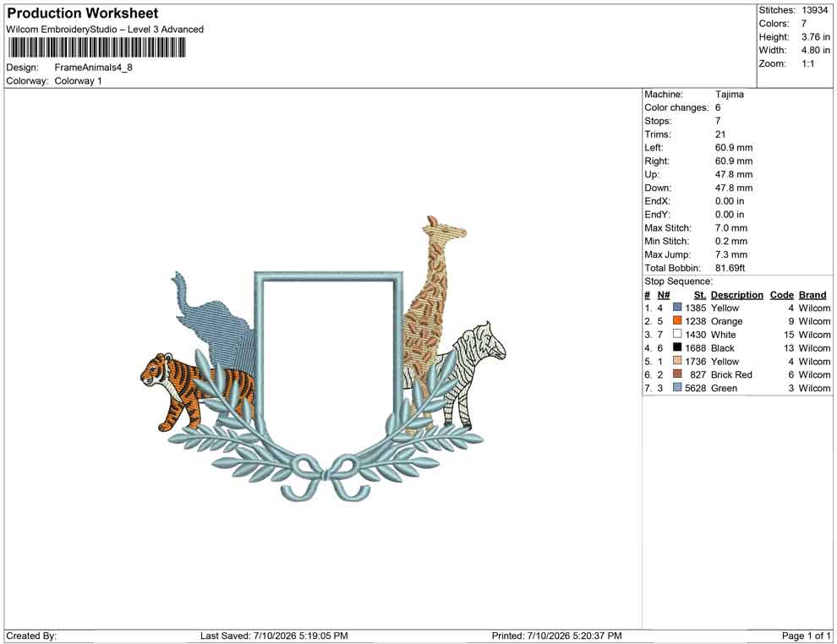This screenshot has height=644, width=837.
Task: Select the EndX value 0.00 in
Action: coord(730,200)
